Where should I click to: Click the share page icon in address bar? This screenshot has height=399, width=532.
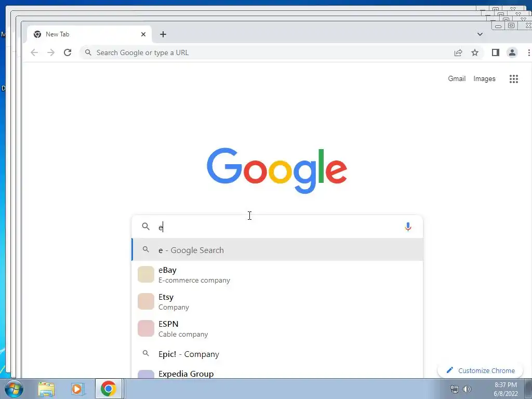point(458,52)
